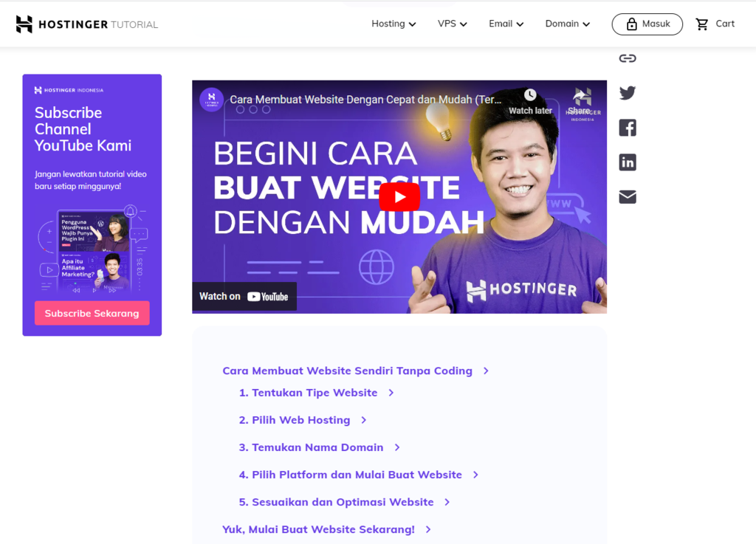Play the YouTube video
Viewport: 756px width, 544px height.
pos(399,197)
